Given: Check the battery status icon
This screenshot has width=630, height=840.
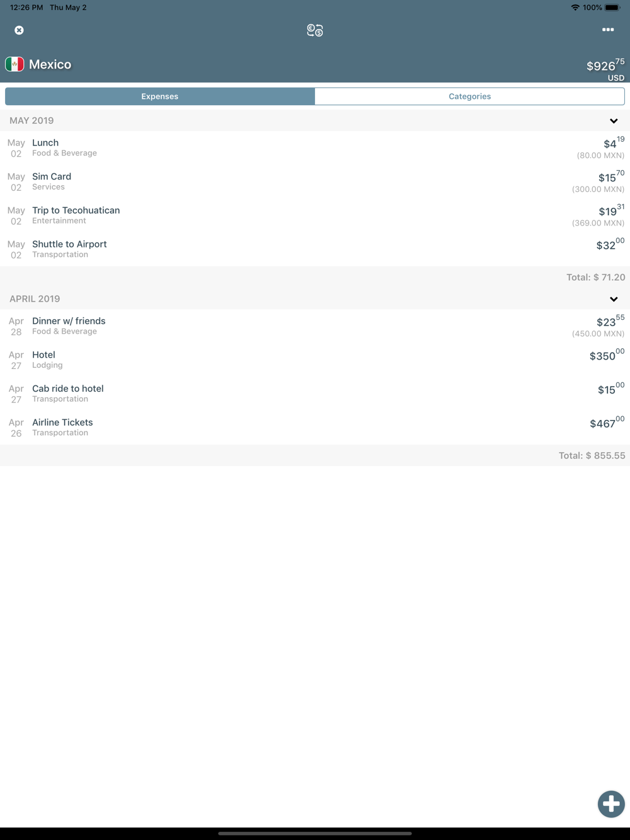Looking at the screenshot, I should tap(612, 8).
